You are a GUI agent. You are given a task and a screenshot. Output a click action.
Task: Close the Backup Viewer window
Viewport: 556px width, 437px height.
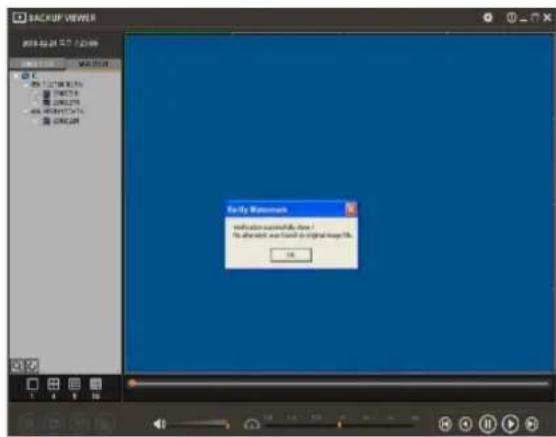547,17
